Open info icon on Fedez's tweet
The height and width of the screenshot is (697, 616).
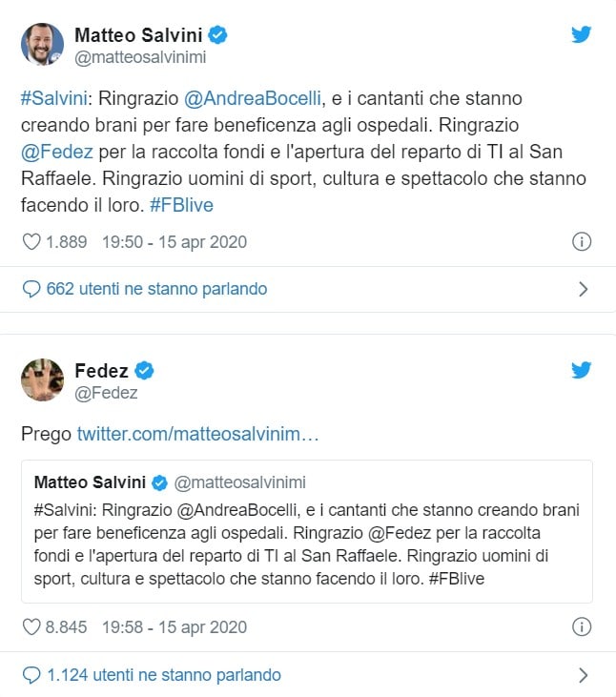(x=582, y=626)
